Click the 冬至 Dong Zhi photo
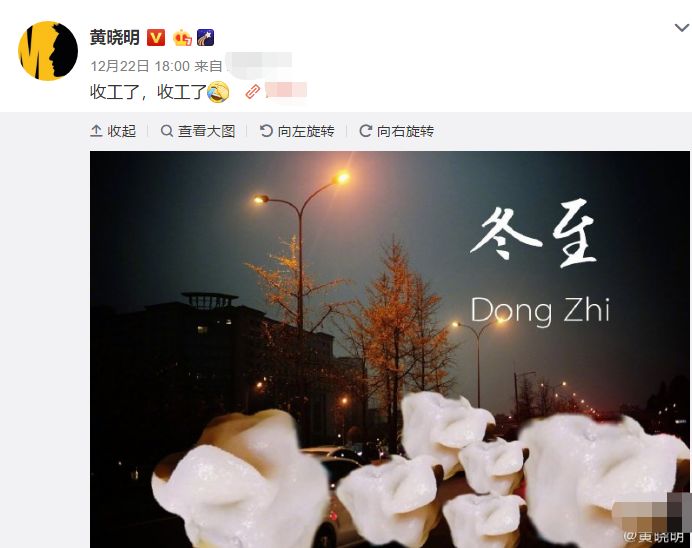692x548 pixels. tap(390, 349)
